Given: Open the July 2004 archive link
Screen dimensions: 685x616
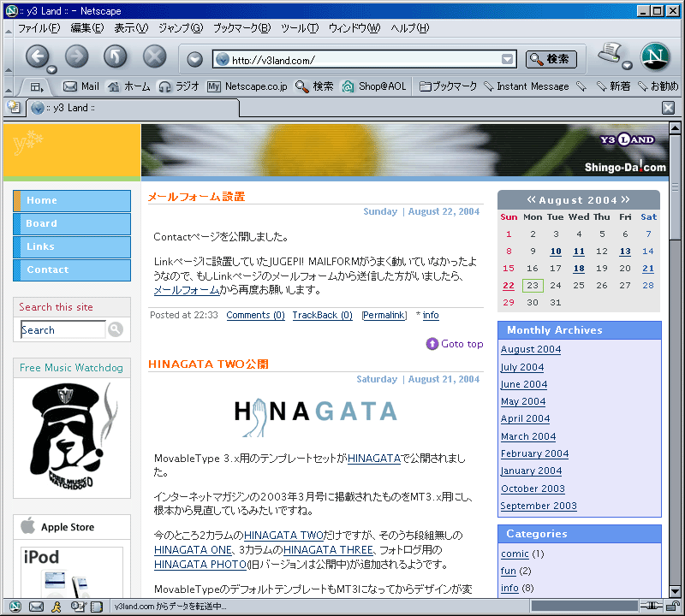Looking at the screenshot, I should click(x=522, y=367).
